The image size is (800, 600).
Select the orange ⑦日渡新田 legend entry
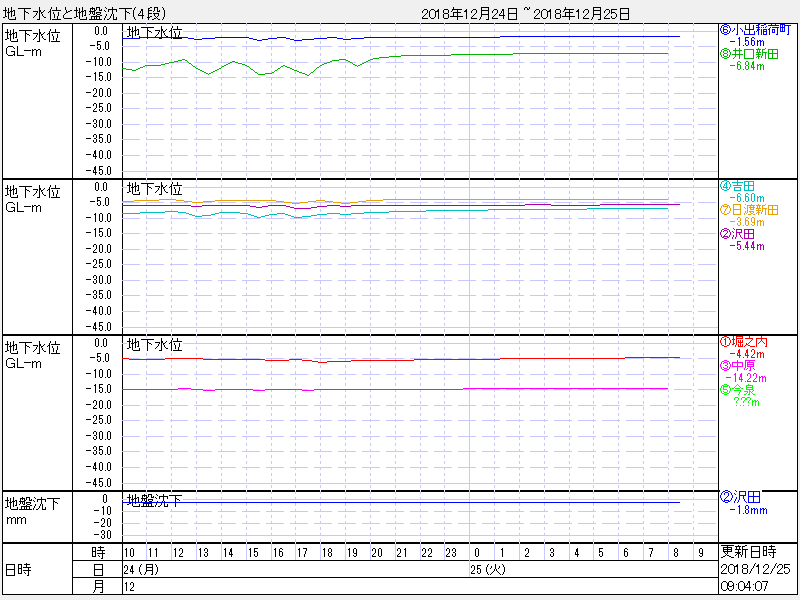coord(755,210)
